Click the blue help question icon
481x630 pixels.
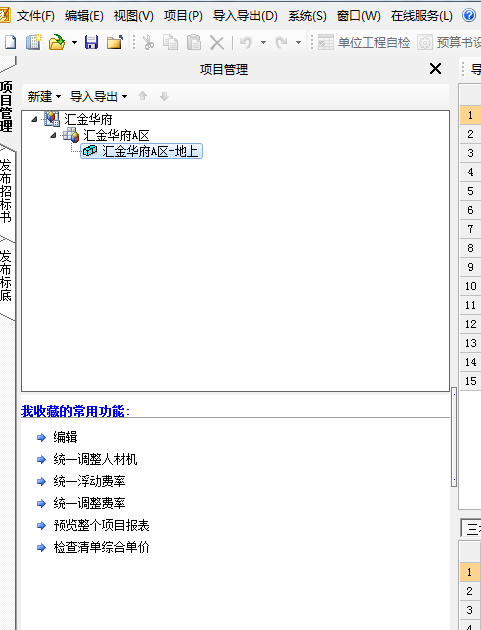click(x=469, y=15)
